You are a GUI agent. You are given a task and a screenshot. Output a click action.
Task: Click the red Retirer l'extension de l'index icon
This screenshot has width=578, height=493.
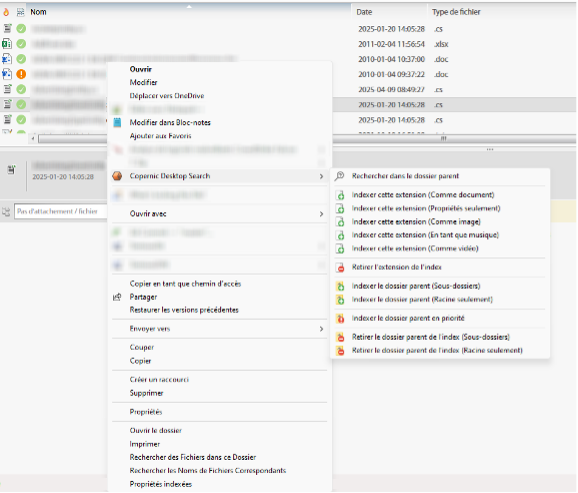tap(340, 267)
